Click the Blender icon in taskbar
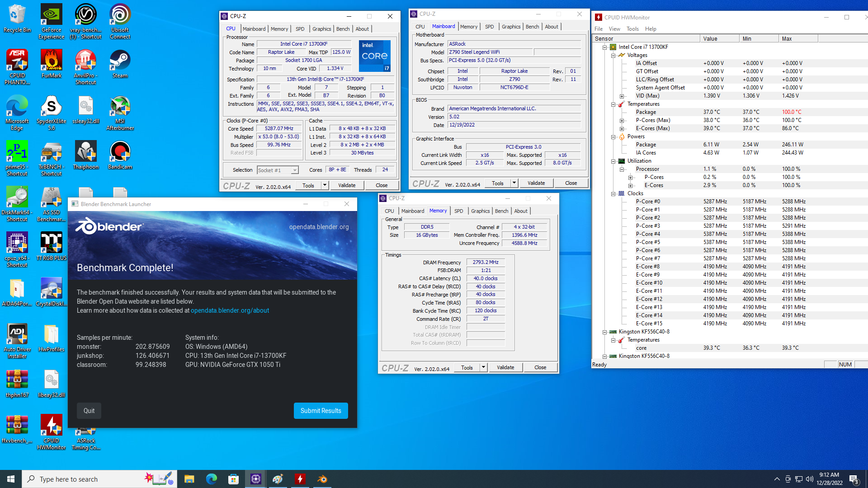The height and width of the screenshot is (488, 868). point(322,479)
